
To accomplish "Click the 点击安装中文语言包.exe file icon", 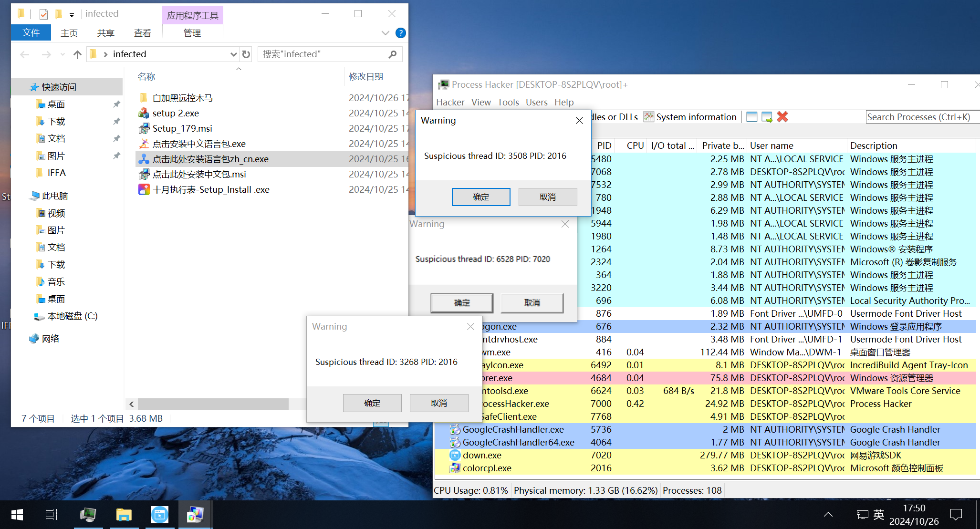I will [x=144, y=144].
